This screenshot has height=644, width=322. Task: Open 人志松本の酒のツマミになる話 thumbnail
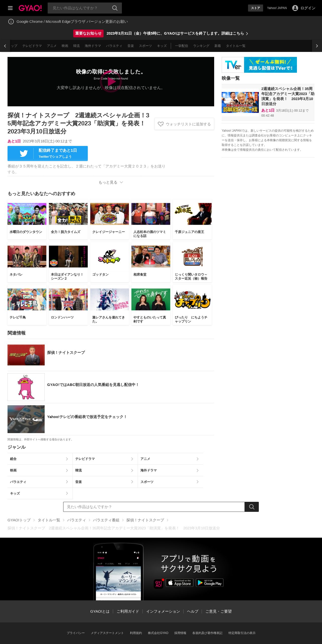pos(151,214)
